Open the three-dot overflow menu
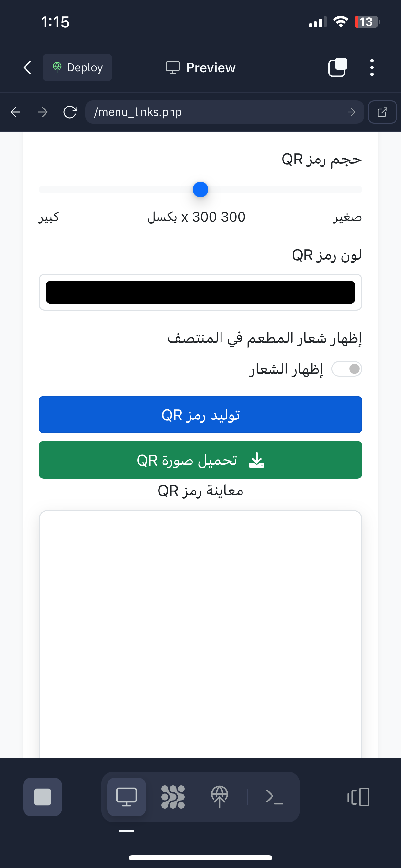Screen dimensions: 401x868 click(371, 67)
